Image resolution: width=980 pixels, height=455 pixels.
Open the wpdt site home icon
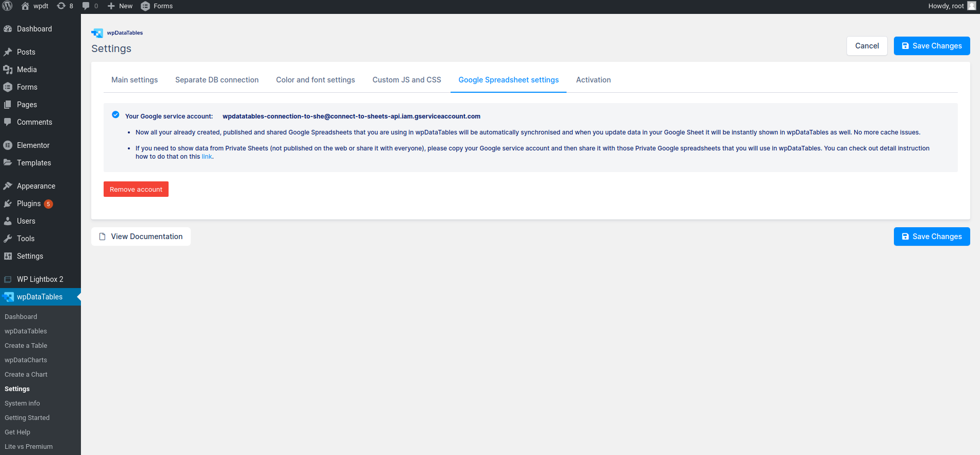point(25,6)
